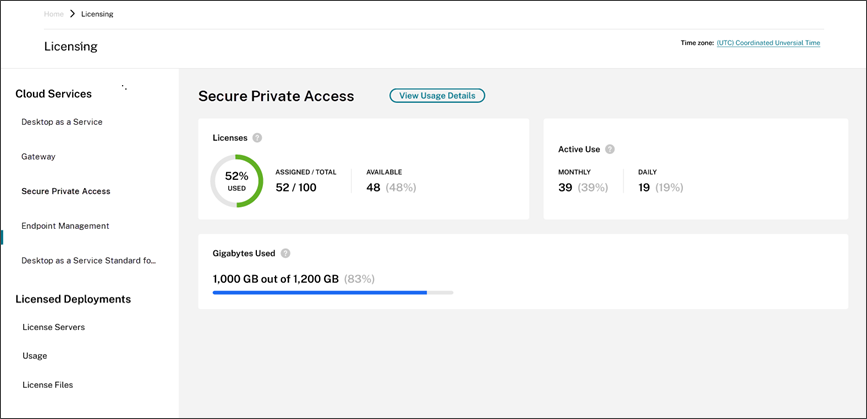This screenshot has height=419, width=867.
Task: Click the help icon next to Licenses
Action: [x=257, y=138]
